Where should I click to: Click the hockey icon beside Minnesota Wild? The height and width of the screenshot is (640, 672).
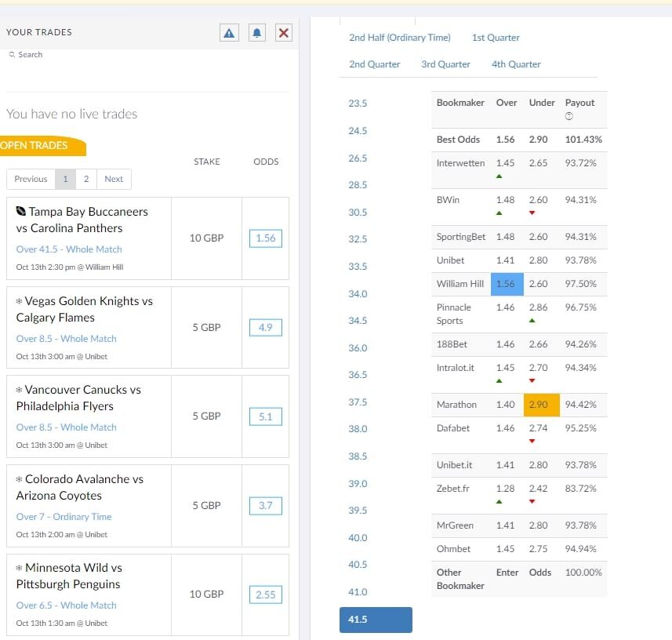(x=19, y=568)
